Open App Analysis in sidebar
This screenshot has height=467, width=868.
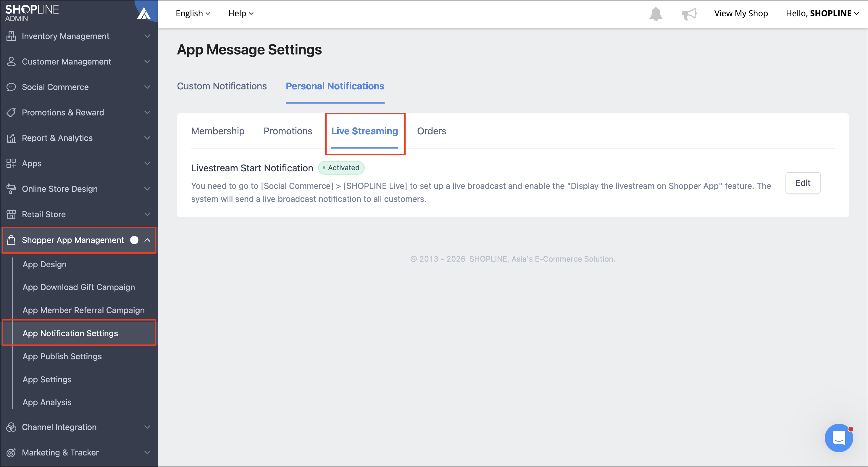[47, 402]
